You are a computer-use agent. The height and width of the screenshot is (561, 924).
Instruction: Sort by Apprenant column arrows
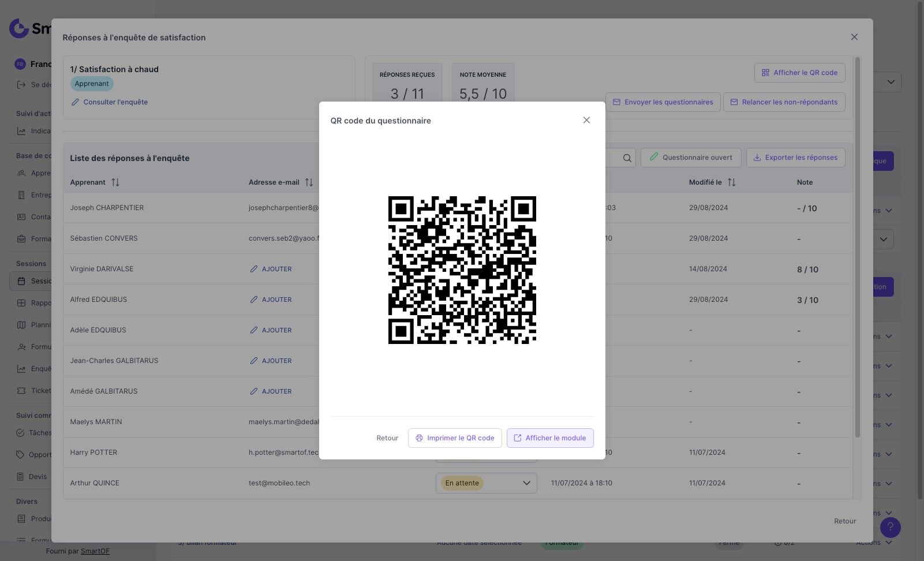point(115,182)
